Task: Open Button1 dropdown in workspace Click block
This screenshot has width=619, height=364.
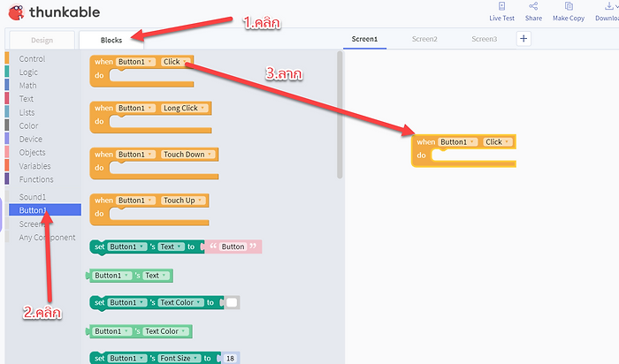Action: [458, 142]
